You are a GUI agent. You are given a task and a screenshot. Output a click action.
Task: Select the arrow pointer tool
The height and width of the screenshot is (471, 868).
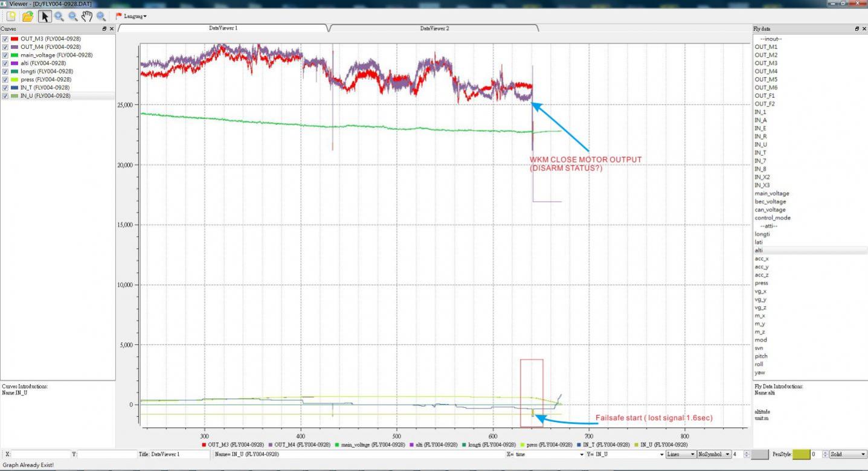44,16
